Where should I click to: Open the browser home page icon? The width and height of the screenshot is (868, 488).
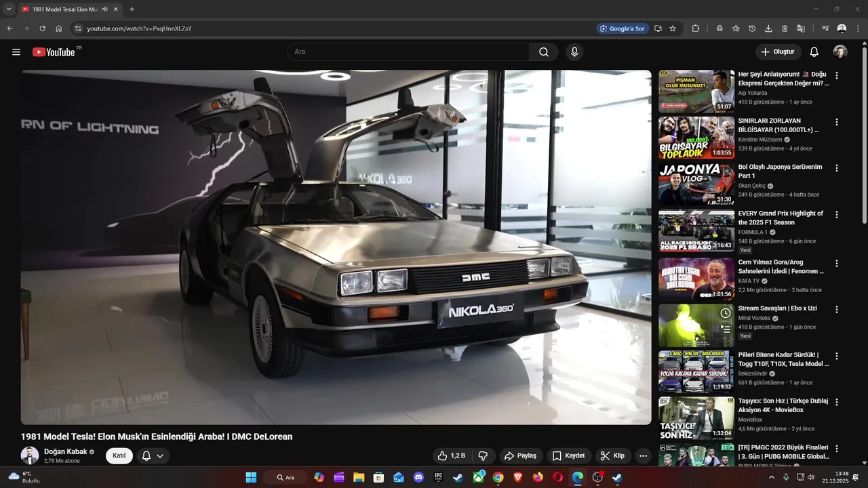(59, 28)
